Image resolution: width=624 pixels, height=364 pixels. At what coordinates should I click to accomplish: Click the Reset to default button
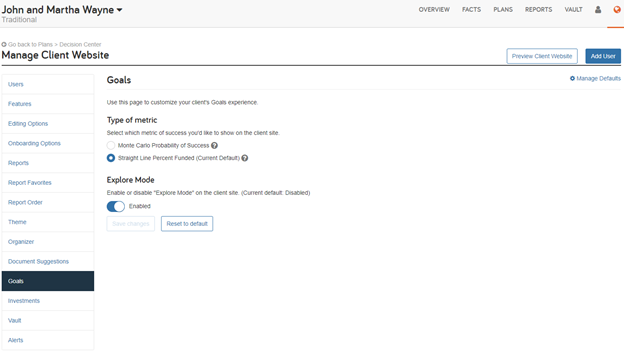pyautogui.click(x=187, y=224)
